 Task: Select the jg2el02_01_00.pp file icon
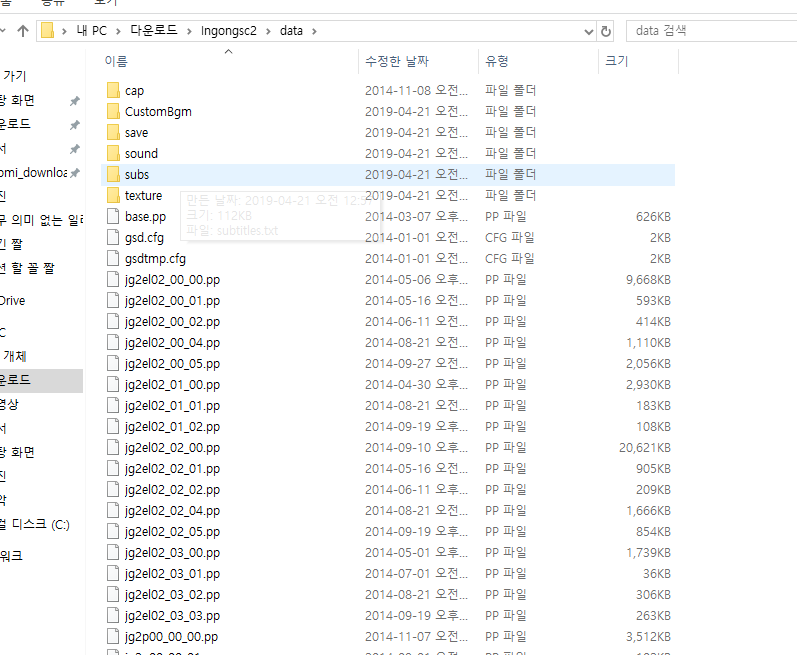(x=113, y=385)
